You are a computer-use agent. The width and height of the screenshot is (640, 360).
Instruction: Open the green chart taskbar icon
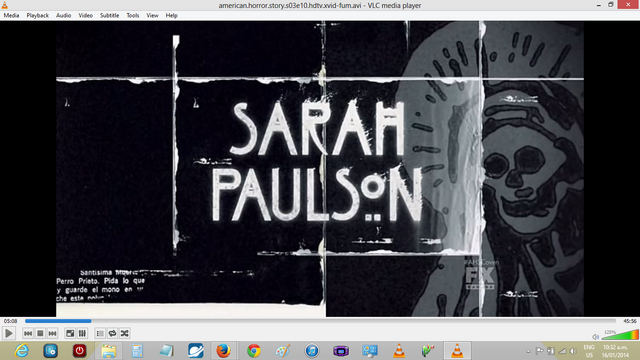[428, 351]
